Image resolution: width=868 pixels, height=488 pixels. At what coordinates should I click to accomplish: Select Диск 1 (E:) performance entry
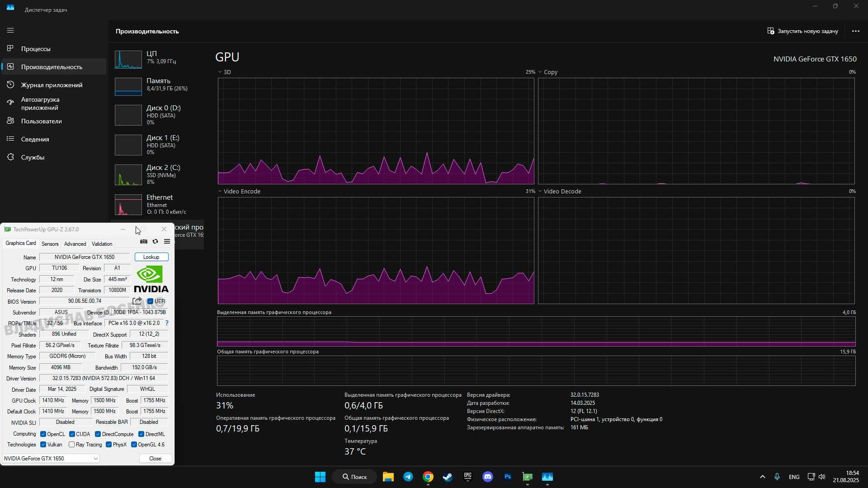pos(157,145)
